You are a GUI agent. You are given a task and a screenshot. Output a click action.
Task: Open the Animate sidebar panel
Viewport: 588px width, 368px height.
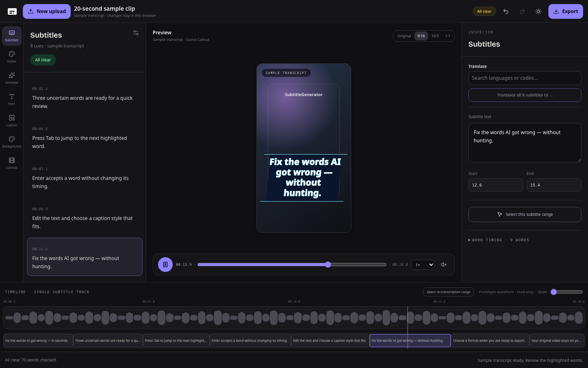pos(11,79)
